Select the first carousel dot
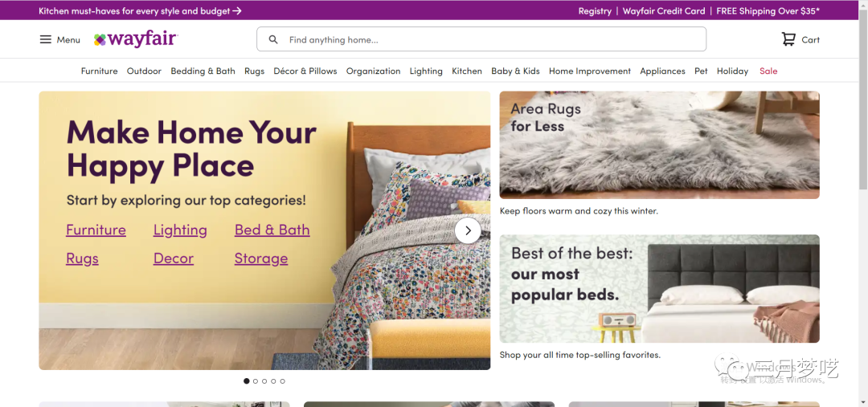Viewport: 868px width, 407px height. tap(247, 381)
